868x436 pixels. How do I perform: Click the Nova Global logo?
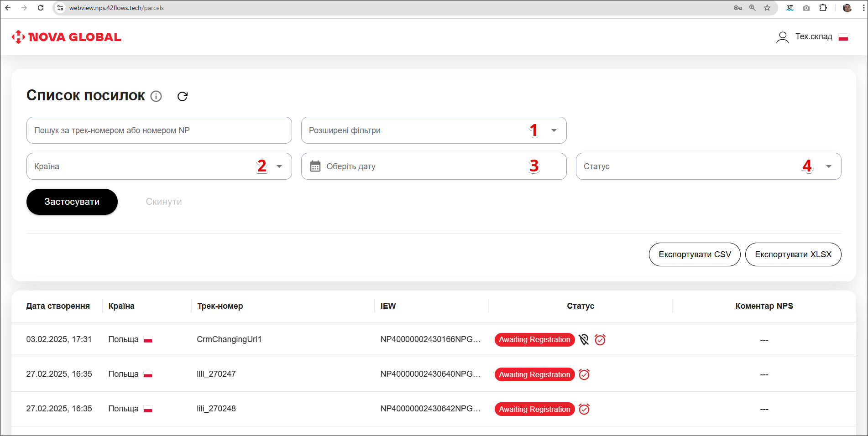pyautogui.click(x=67, y=37)
